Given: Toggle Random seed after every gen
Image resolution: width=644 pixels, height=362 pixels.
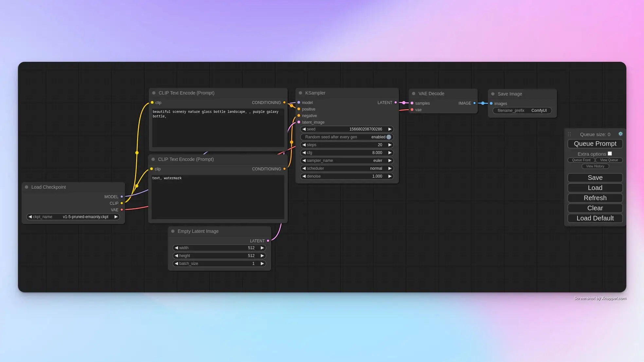Looking at the screenshot, I should [x=388, y=137].
